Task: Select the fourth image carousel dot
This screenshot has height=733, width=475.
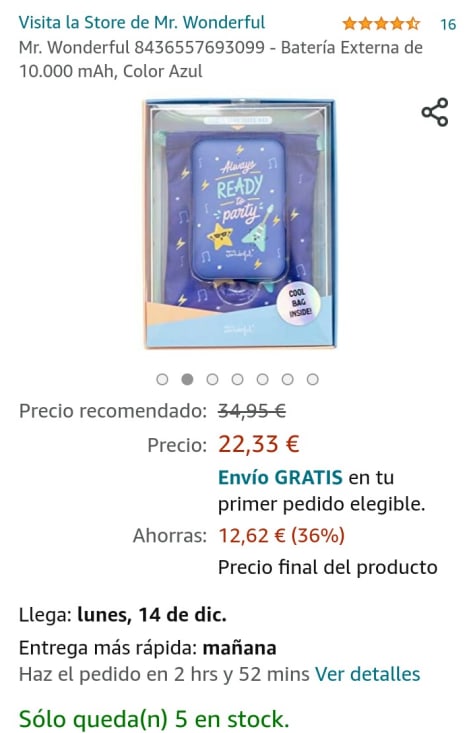Action: pos(238,379)
